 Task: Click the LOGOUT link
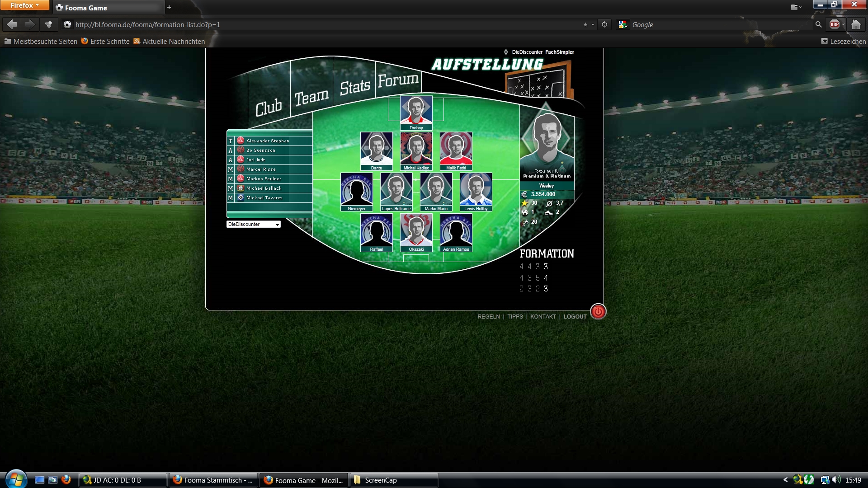click(575, 316)
